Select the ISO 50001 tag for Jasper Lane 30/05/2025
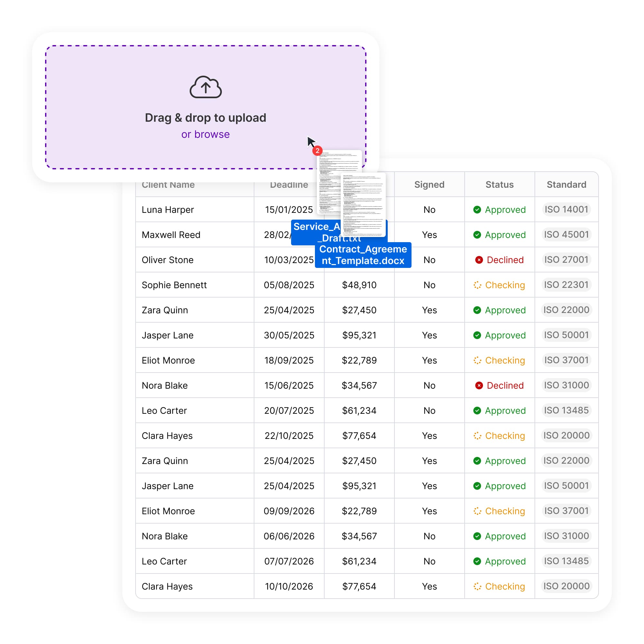 566,335
